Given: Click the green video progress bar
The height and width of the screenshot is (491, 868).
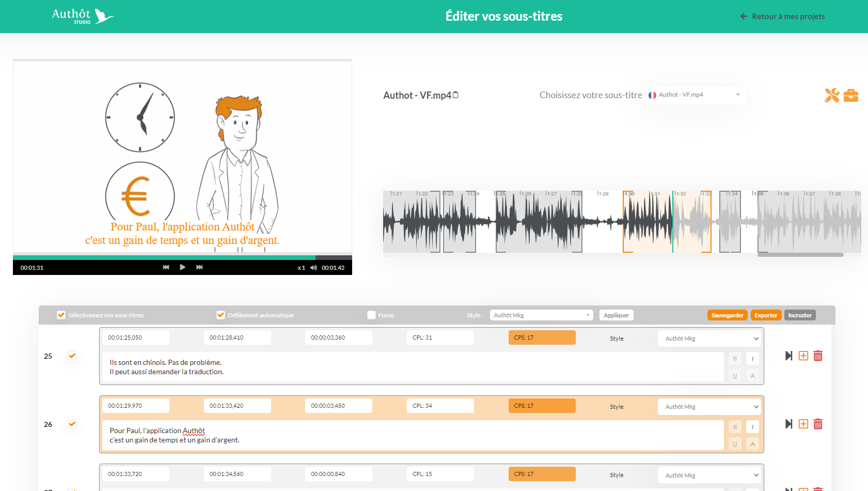Looking at the screenshot, I should click(x=164, y=257).
